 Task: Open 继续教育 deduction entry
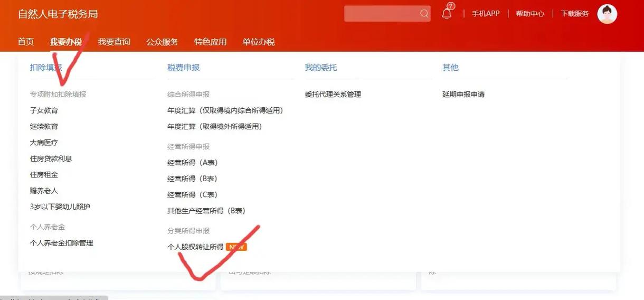(x=44, y=126)
